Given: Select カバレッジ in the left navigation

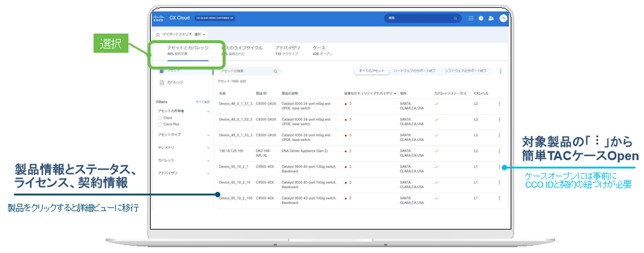Looking at the screenshot, I should coord(175,82).
